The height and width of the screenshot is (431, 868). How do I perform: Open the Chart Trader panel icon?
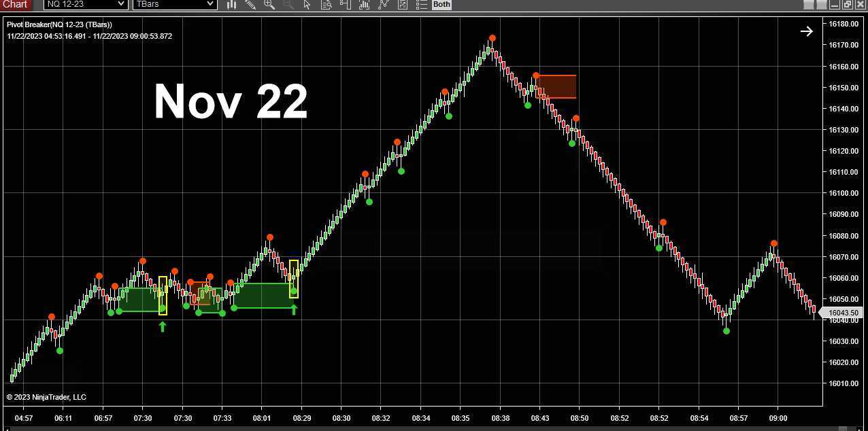coord(345,5)
